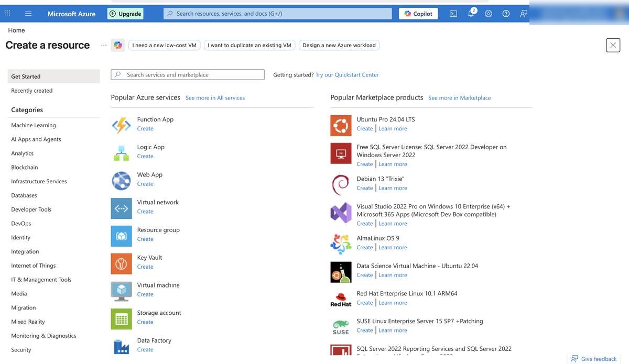
Task: Click the Function App lightning icon
Action: click(x=121, y=126)
